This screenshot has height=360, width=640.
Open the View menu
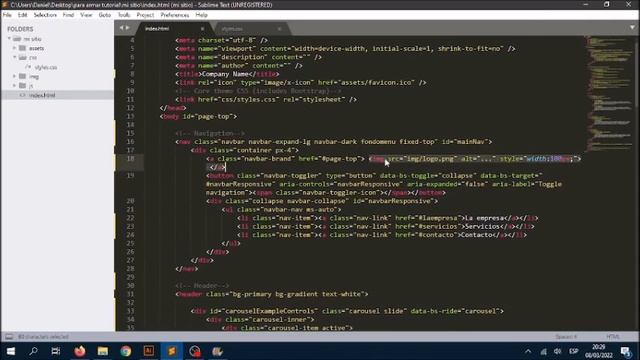[86, 15]
